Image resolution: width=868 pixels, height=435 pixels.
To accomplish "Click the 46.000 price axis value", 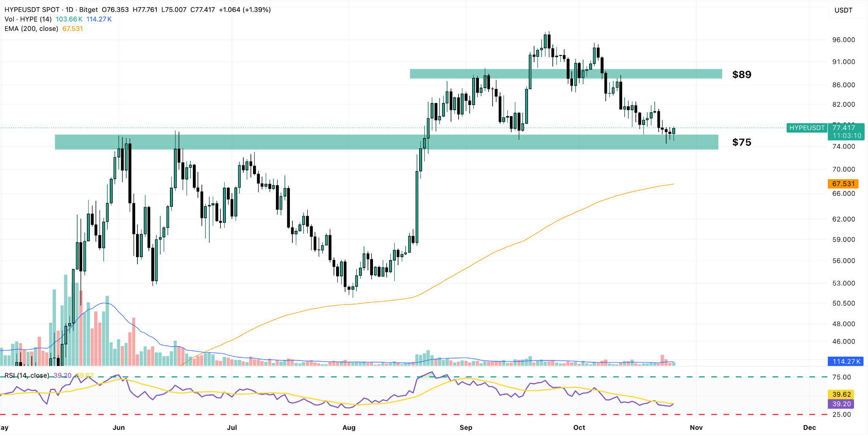I will coord(843,341).
